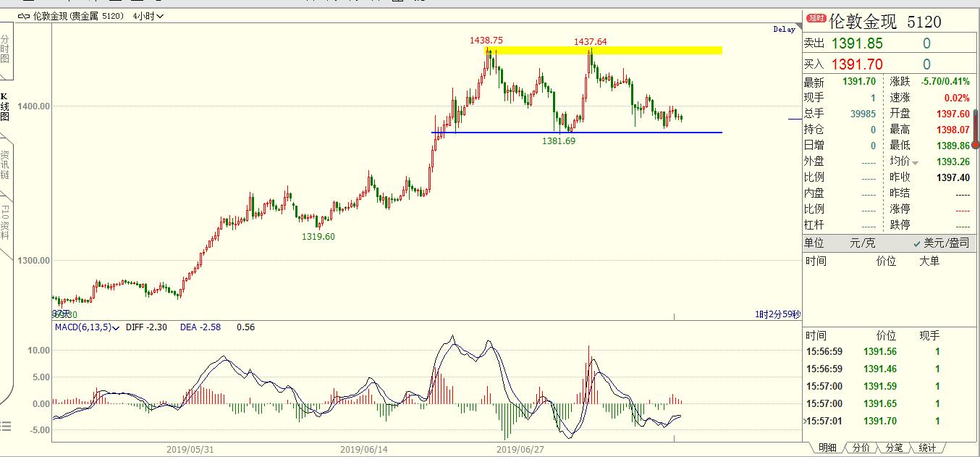Click the 2019/06/27 date axis label
Viewport: 980px width, 457px height.
[520, 450]
